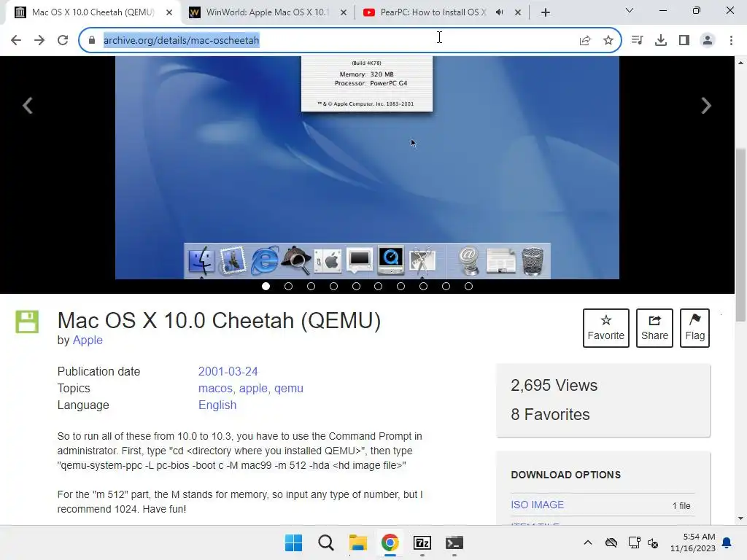Image resolution: width=747 pixels, height=560 pixels.
Task: Click the scrollbar down arrow
Action: coord(740,518)
